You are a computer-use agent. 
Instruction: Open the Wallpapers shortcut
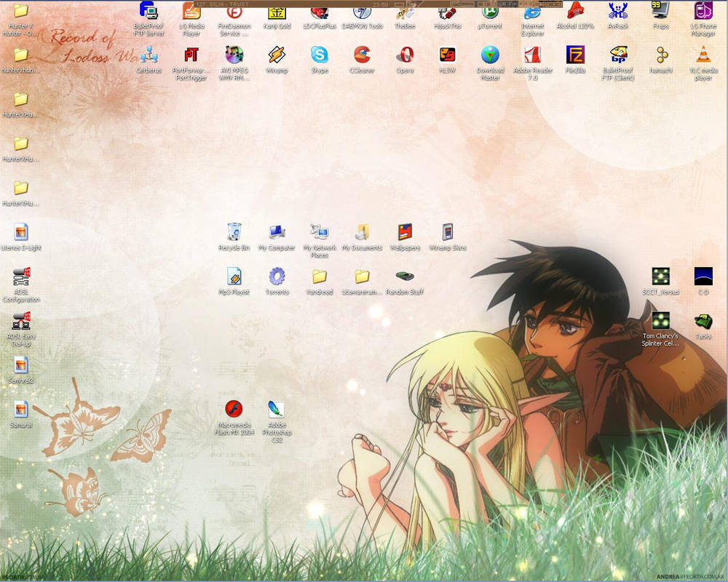coord(405,232)
